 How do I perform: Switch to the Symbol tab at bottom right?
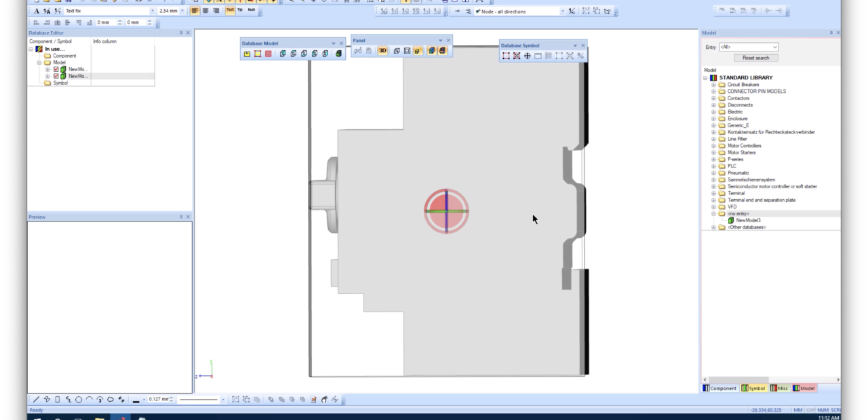(x=754, y=388)
